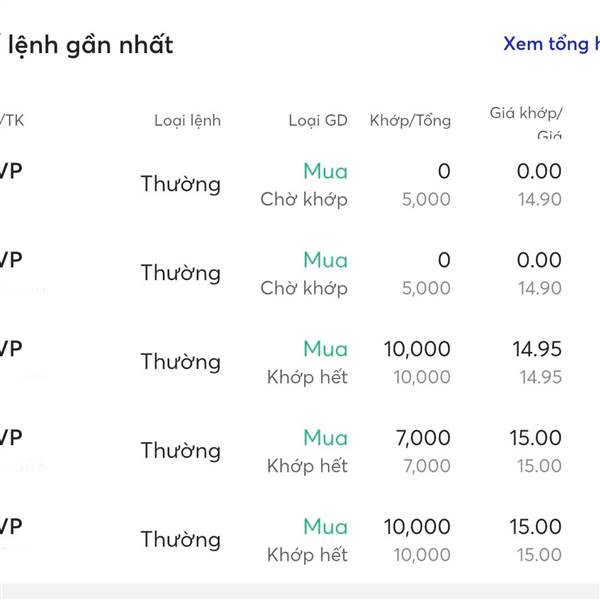Tap the "/TK" column header
The width and height of the screenshot is (600, 600).
coord(12,120)
